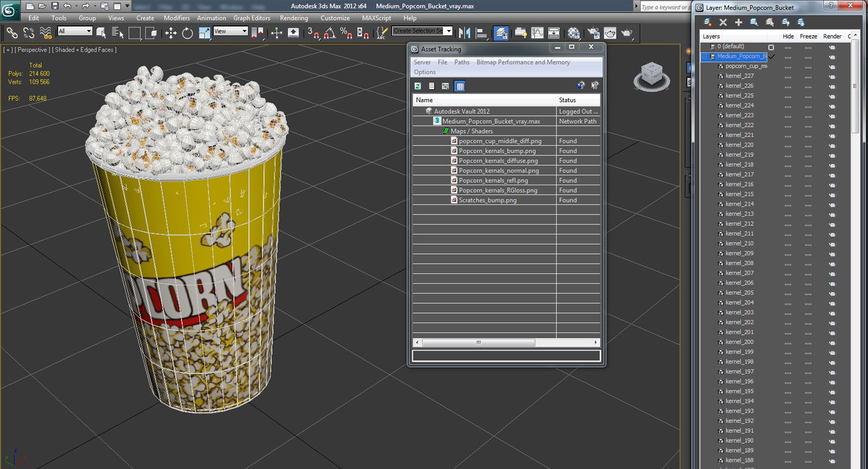Toggle the Render state for kernel_226
The width and height of the screenshot is (868, 469).
[832, 86]
